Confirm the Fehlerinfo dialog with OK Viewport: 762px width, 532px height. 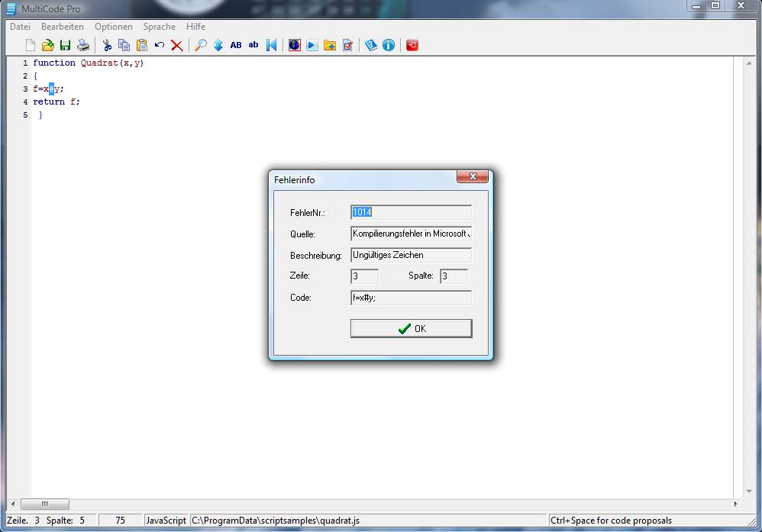click(x=411, y=328)
